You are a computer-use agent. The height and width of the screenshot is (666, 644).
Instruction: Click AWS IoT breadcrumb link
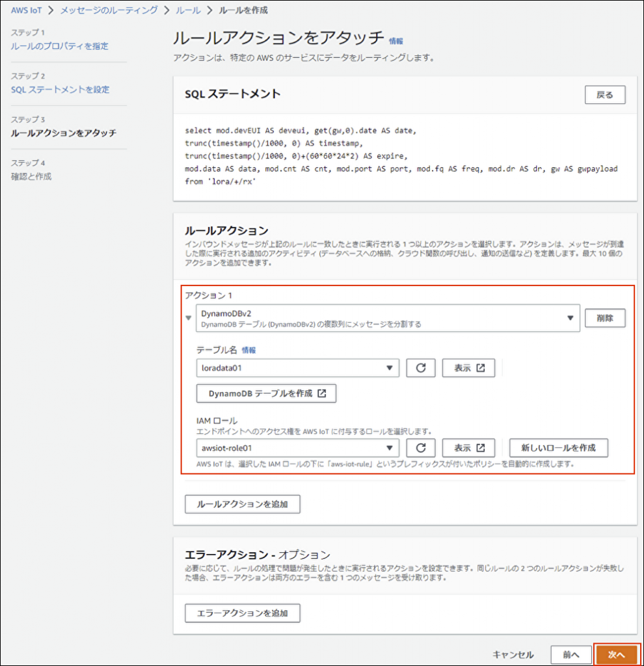point(27,10)
